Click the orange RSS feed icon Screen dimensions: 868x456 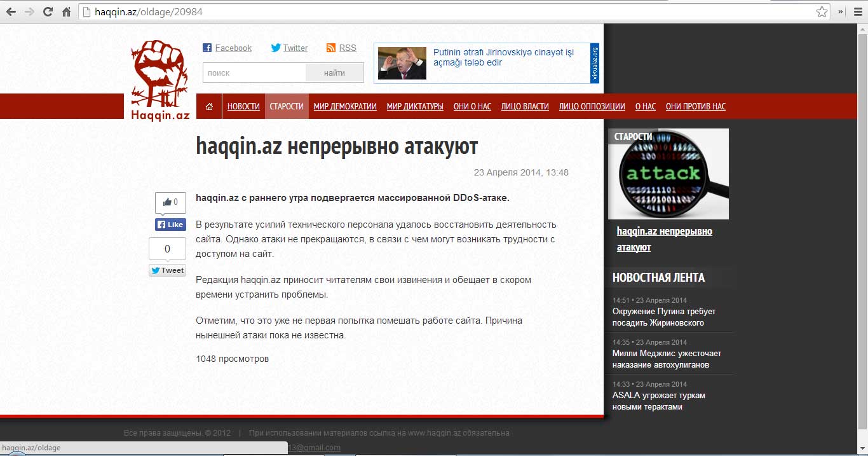point(330,48)
